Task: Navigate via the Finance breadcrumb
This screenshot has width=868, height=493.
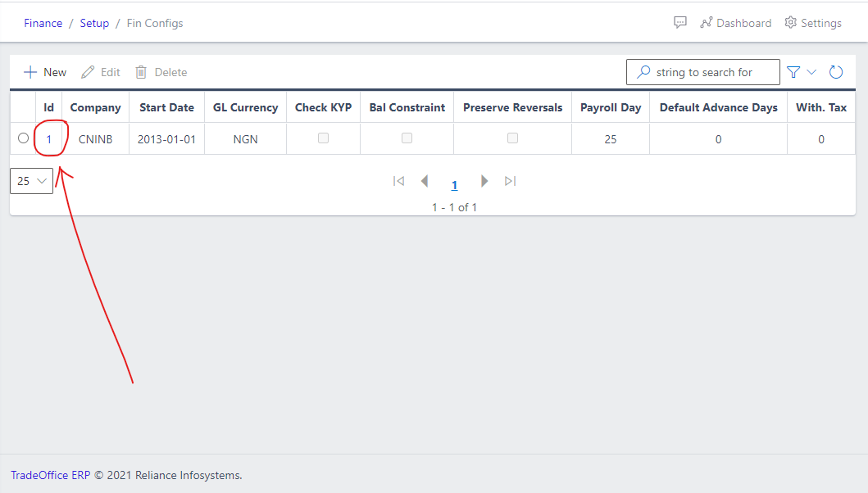Action: (43, 23)
